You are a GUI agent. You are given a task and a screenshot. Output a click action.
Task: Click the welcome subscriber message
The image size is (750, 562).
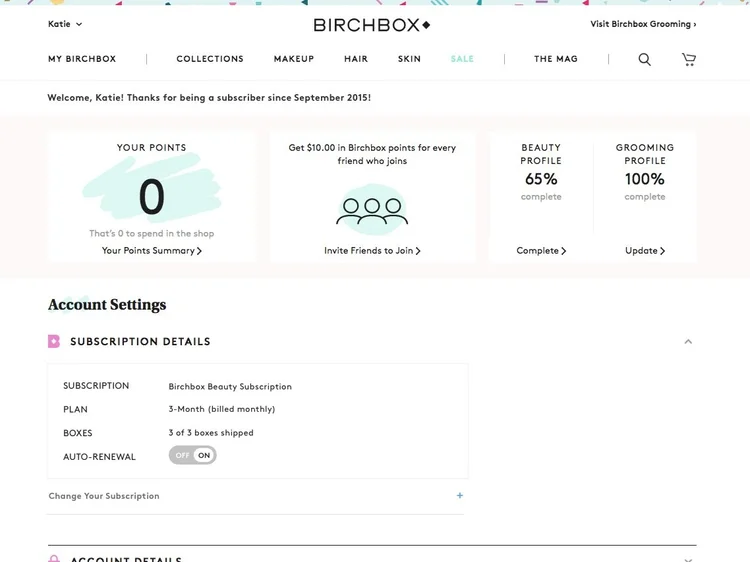[209, 98]
